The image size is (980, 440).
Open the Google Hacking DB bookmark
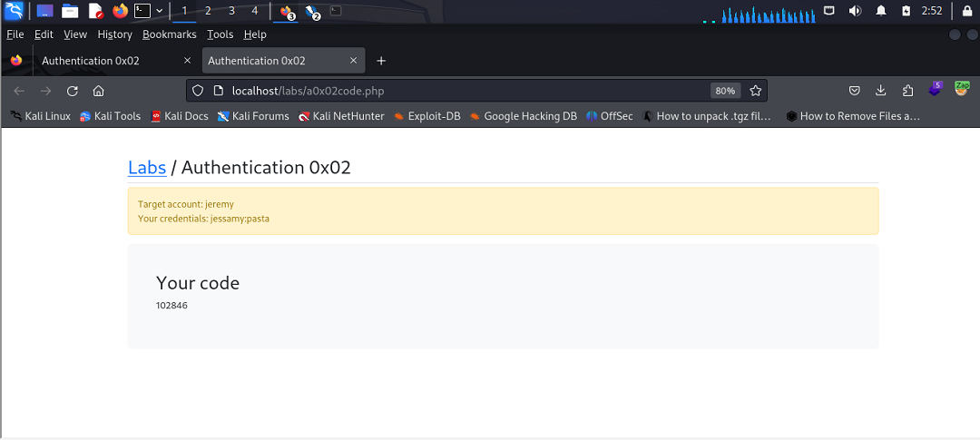tap(524, 115)
